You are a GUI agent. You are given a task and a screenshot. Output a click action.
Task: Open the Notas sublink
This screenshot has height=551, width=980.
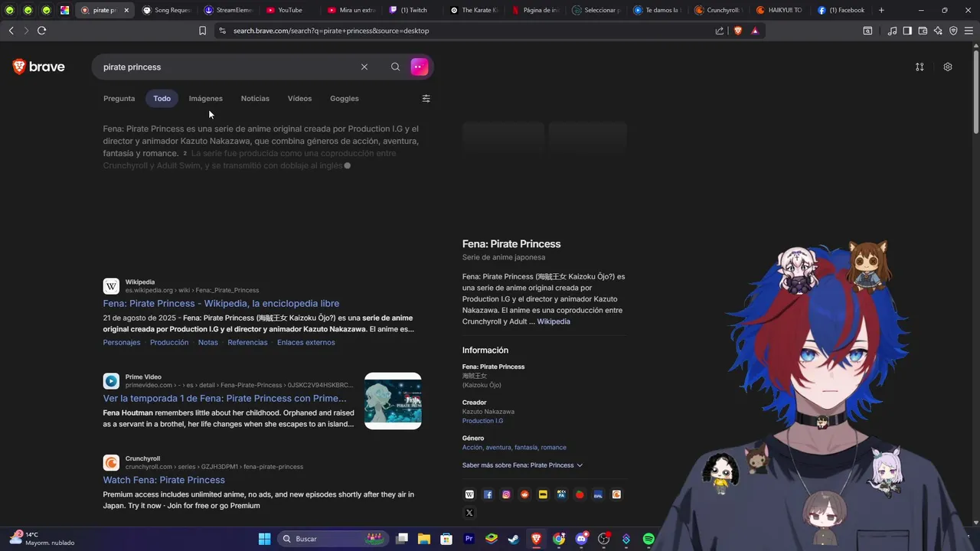[x=208, y=343]
